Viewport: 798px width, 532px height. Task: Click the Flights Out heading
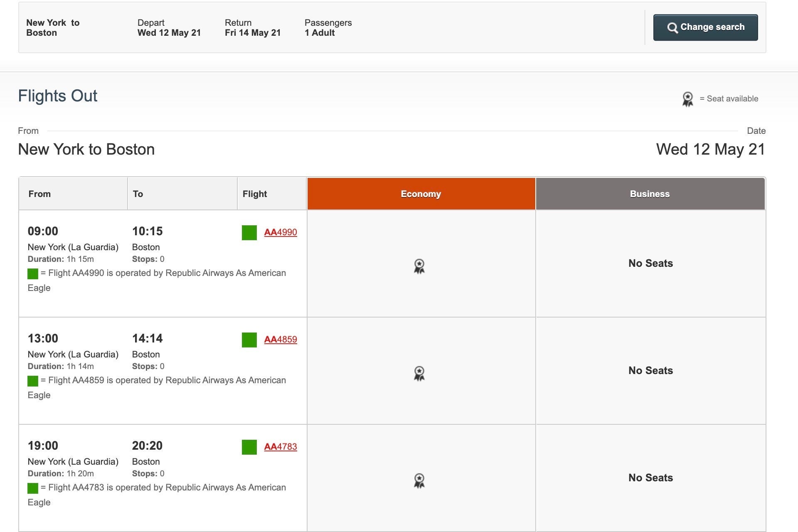coord(58,96)
